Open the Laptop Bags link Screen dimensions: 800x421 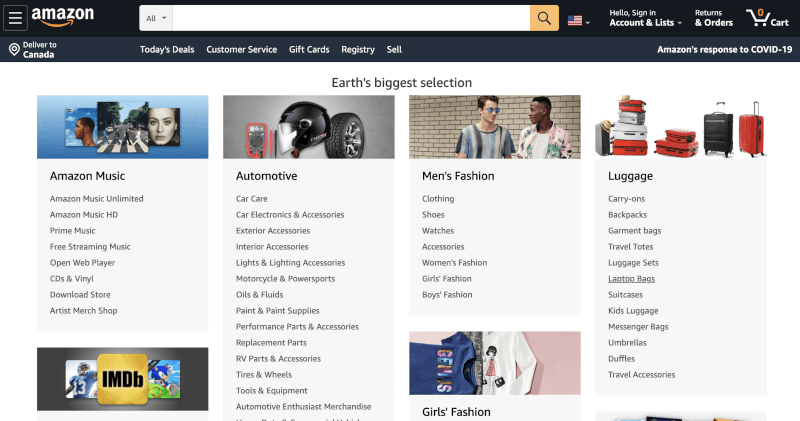pyautogui.click(x=631, y=279)
